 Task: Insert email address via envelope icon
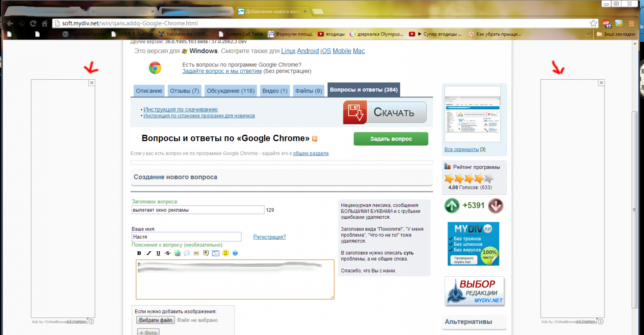click(187, 253)
